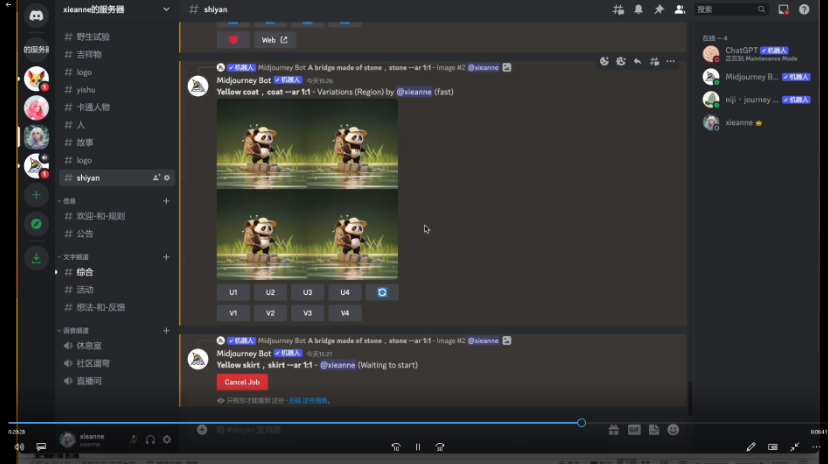Open user settings gear icon

[167, 439]
